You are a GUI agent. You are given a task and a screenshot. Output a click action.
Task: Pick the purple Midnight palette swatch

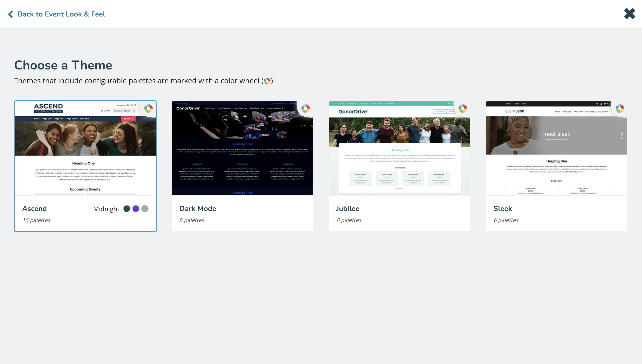point(136,209)
